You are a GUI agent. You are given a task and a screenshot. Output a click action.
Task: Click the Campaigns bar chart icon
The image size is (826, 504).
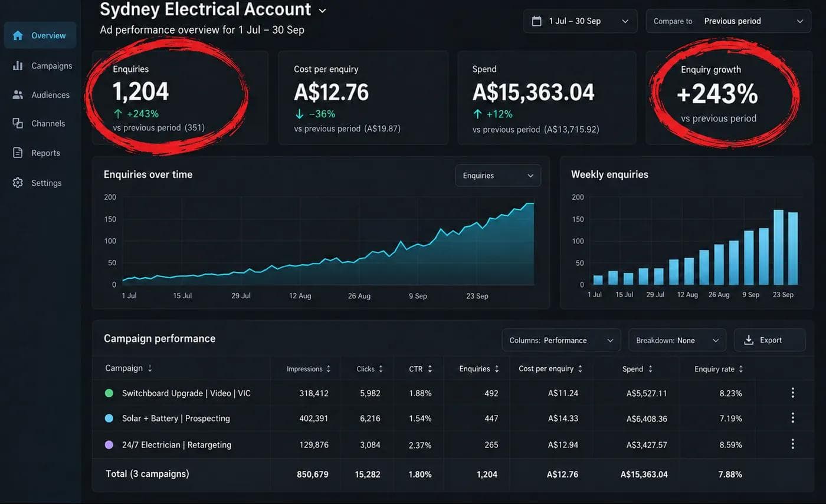[x=18, y=65]
